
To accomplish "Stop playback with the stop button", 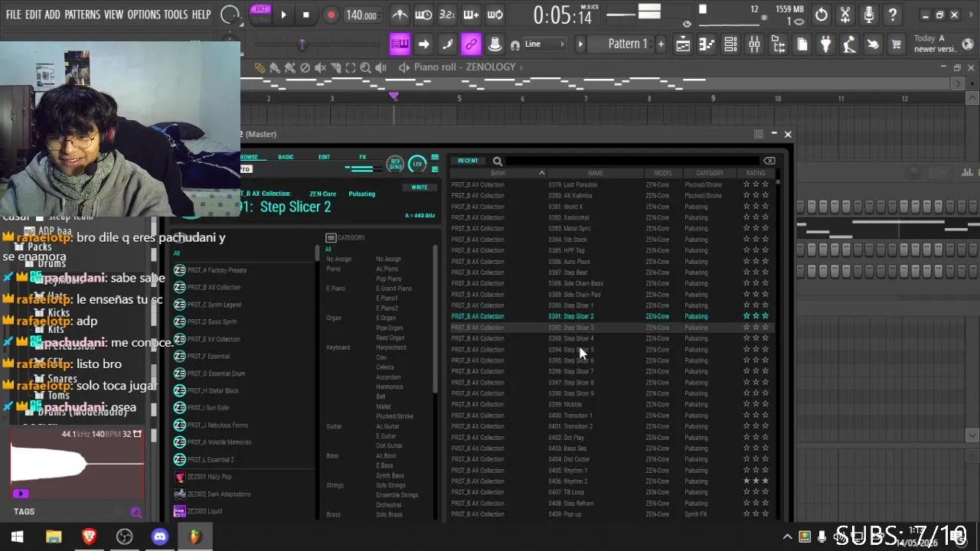I will 306,15.
